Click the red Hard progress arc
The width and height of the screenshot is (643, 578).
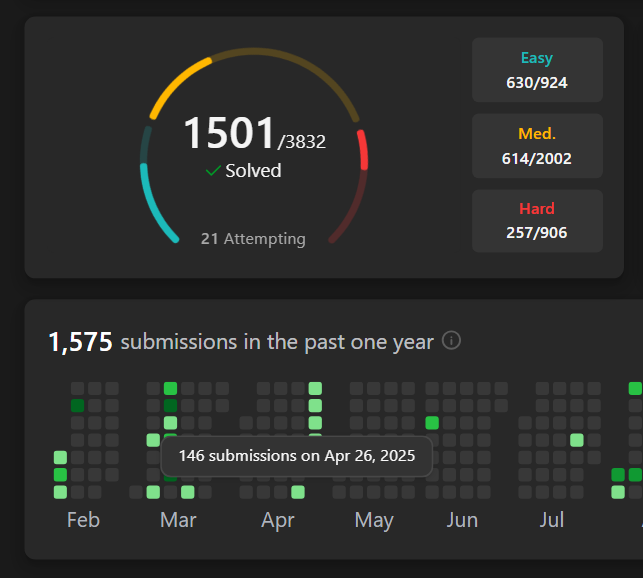363,150
